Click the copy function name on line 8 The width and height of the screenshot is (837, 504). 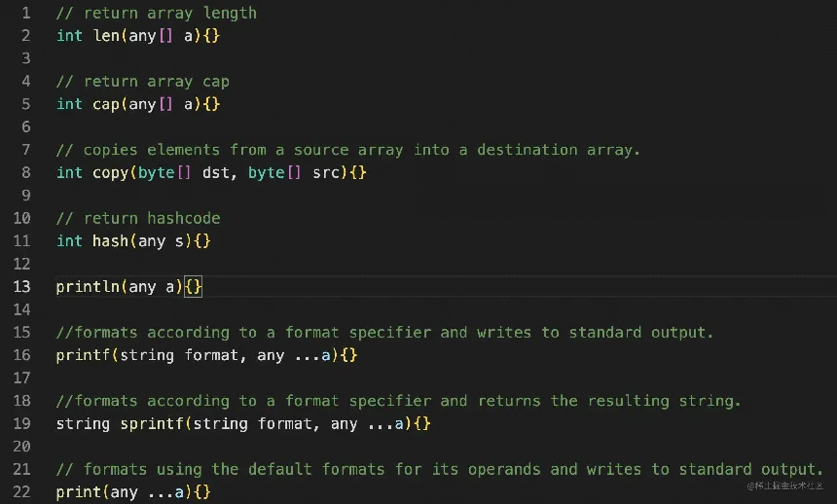pyautogui.click(x=111, y=173)
